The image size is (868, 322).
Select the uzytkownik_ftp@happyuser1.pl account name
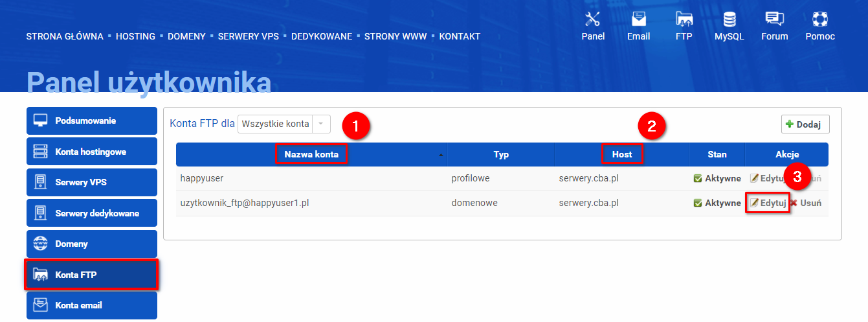[245, 203]
